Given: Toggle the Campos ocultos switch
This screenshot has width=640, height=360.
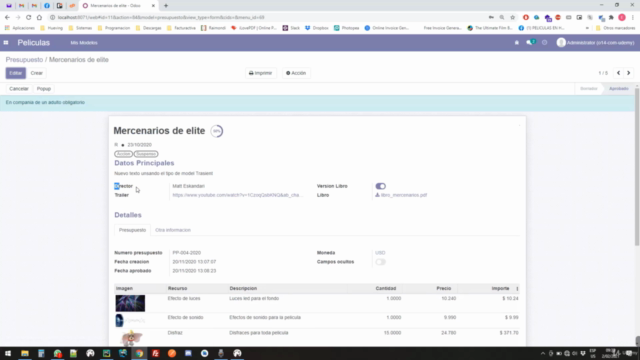Looking at the screenshot, I should [x=380, y=262].
